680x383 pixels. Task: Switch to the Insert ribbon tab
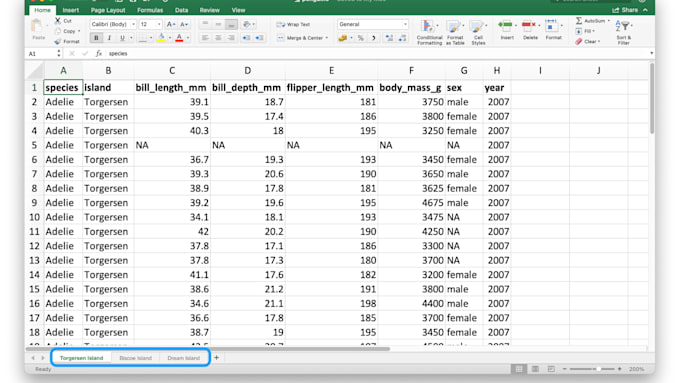click(71, 10)
